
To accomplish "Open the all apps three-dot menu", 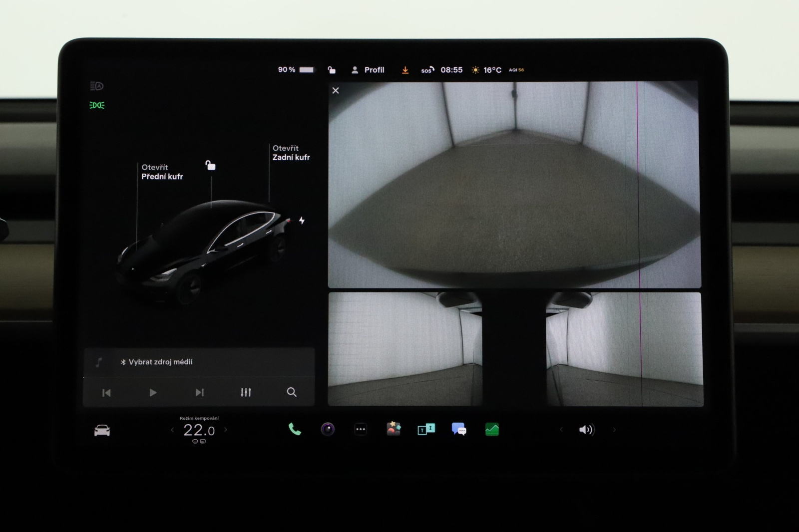I will point(361,429).
